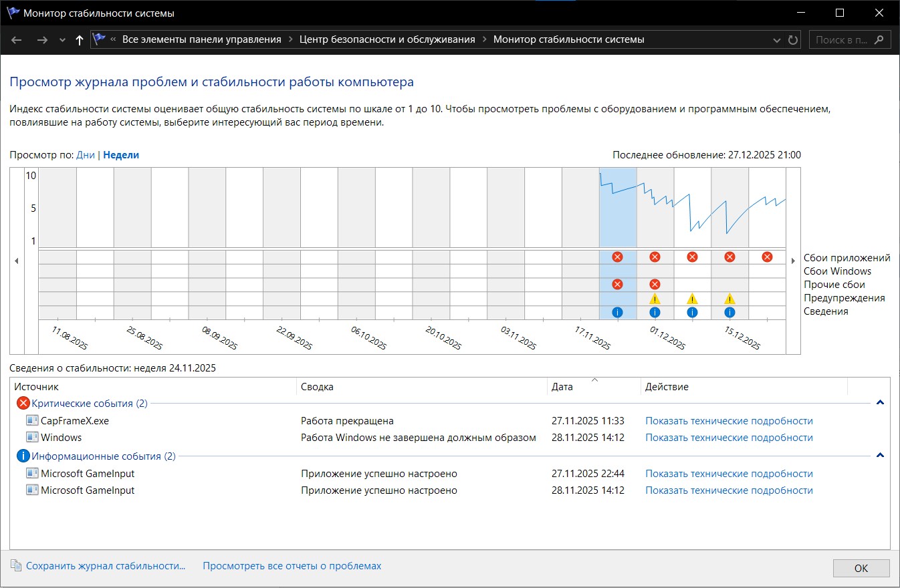Open the recent locations dropdown arrow
This screenshot has height=588, width=900.
click(x=62, y=40)
